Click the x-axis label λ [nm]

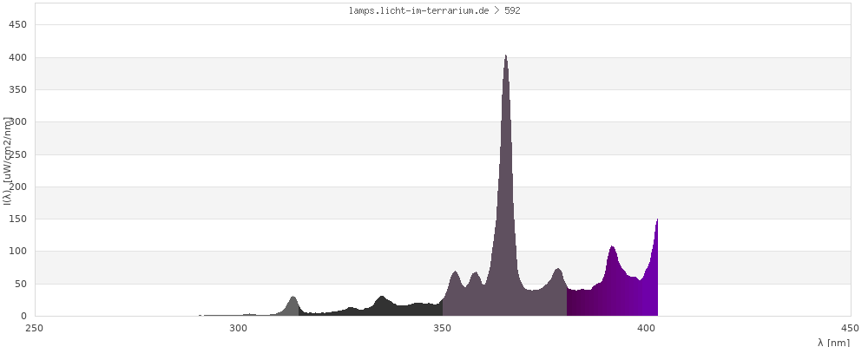pyautogui.click(x=833, y=343)
